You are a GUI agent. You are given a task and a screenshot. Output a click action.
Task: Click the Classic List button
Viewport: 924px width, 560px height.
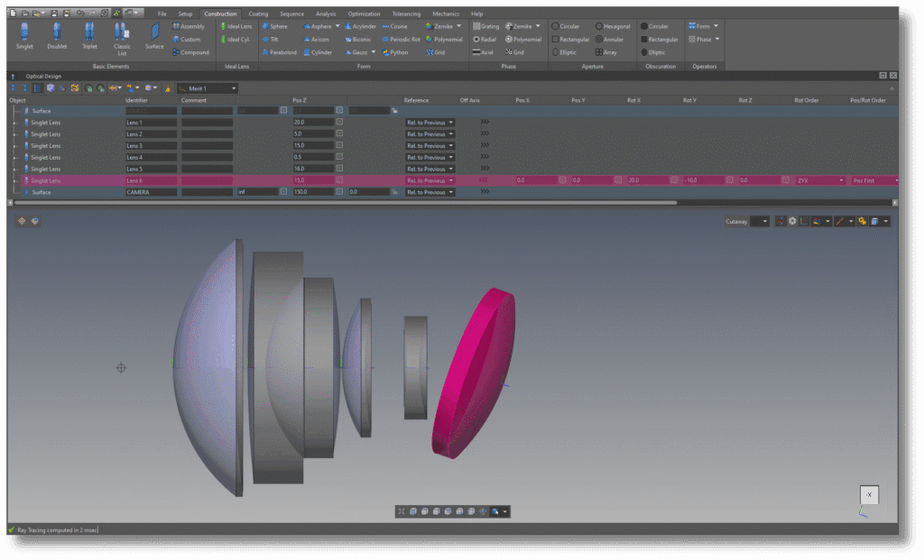(x=121, y=36)
